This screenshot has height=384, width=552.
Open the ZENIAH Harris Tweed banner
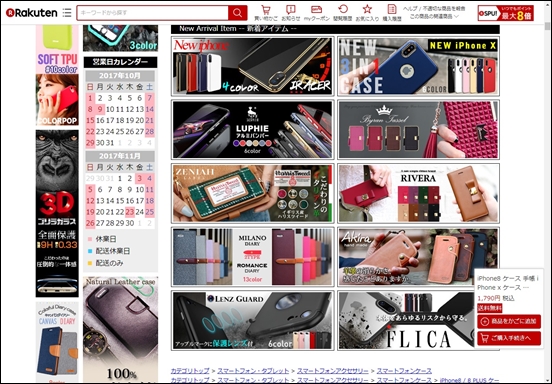coord(252,193)
